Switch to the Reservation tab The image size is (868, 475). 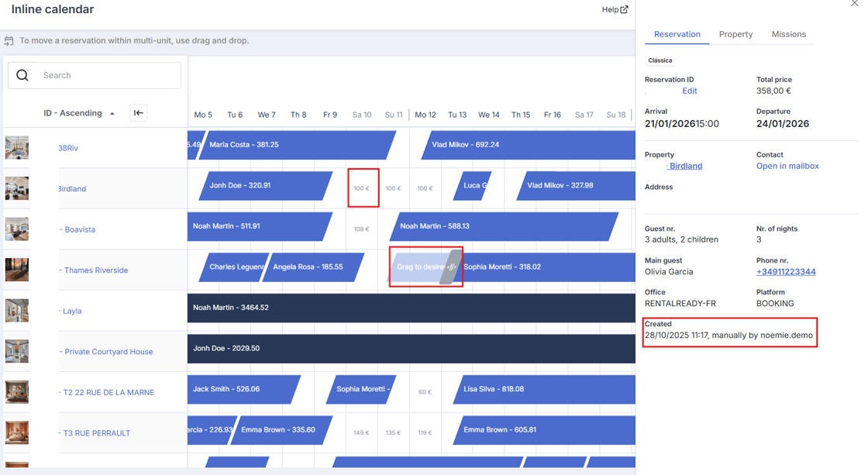677,34
